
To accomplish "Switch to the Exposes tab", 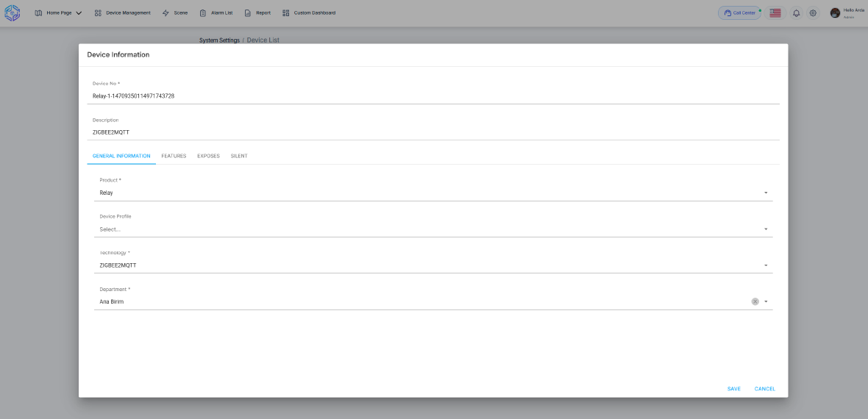I will 208,156.
